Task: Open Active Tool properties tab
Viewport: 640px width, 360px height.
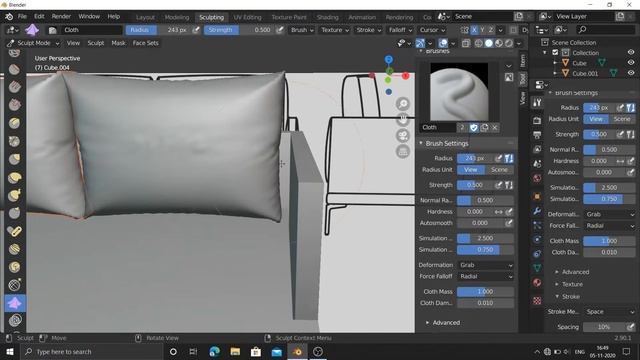Action: [537, 102]
